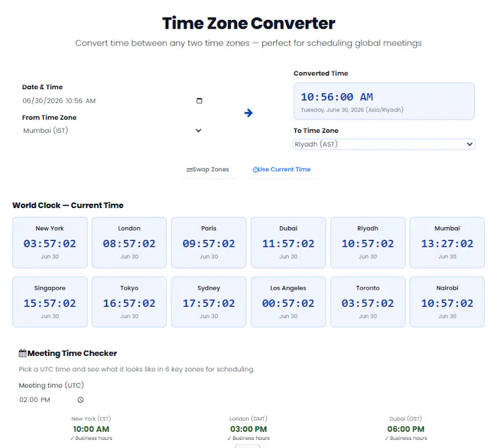Click the London (GMT) zone label
This screenshot has height=448, width=499.
coord(248,419)
